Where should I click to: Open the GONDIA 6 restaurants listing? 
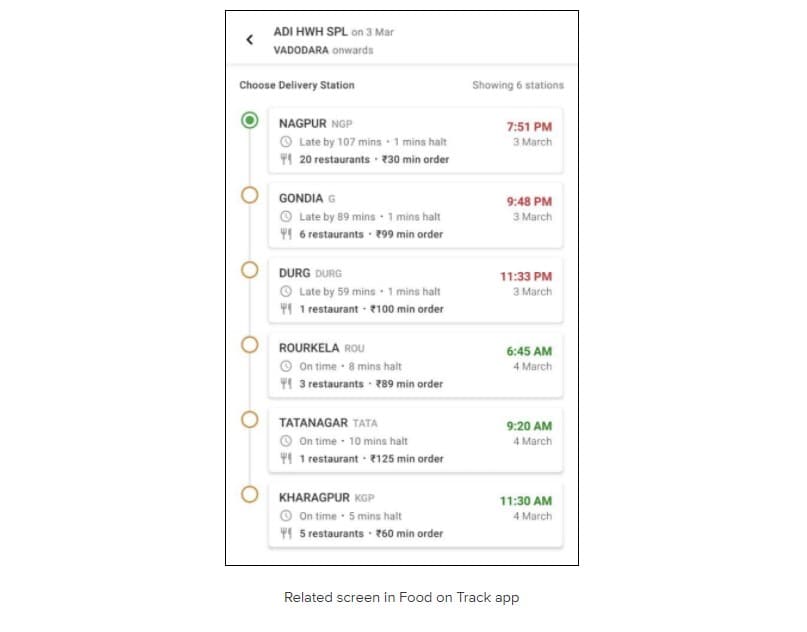point(331,234)
